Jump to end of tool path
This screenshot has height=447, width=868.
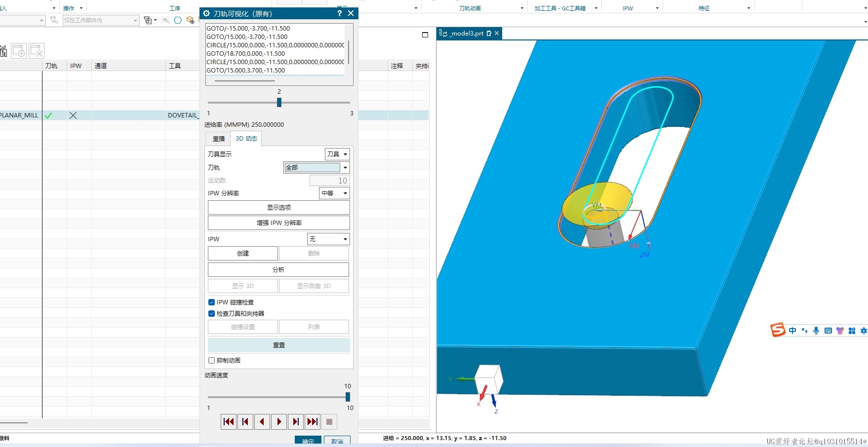pos(313,421)
